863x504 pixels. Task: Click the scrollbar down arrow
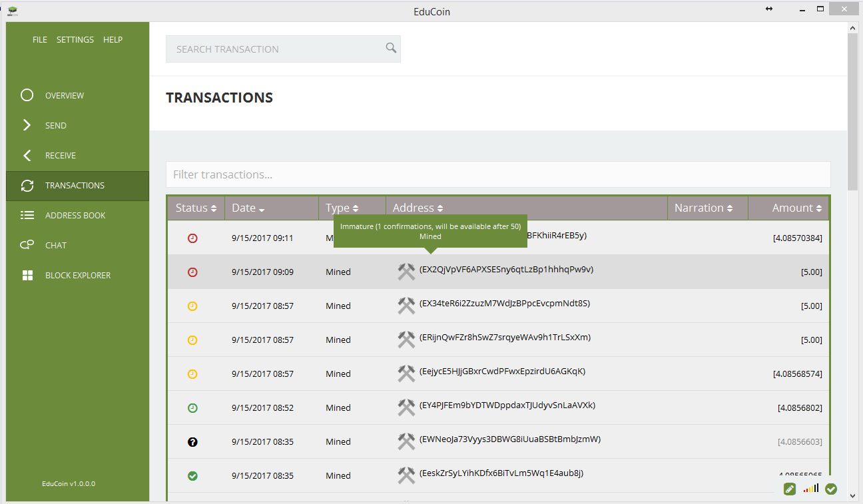coord(852,495)
